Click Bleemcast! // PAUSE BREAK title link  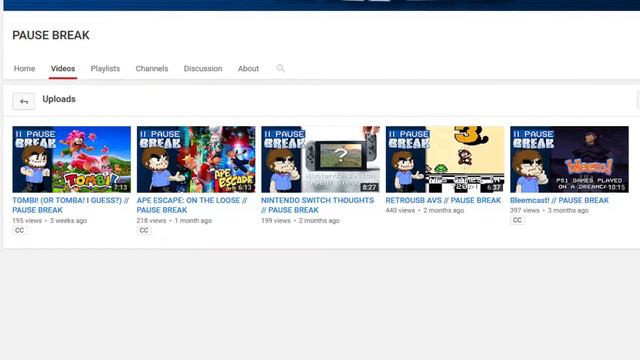[x=559, y=200]
